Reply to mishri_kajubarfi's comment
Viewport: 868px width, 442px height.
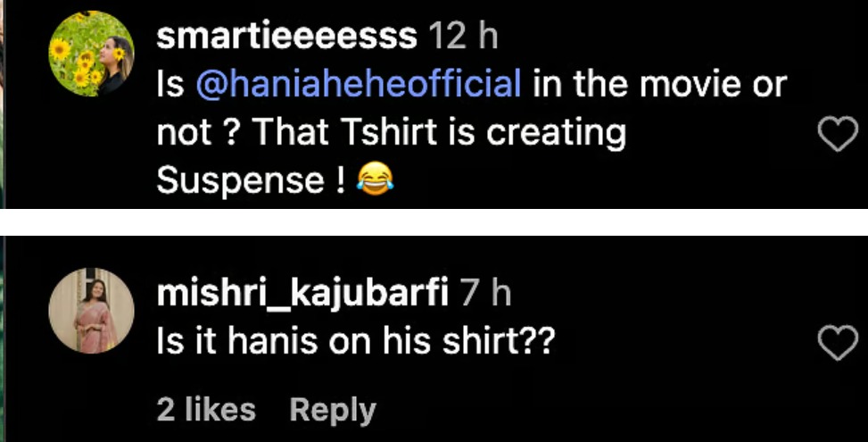point(333,410)
